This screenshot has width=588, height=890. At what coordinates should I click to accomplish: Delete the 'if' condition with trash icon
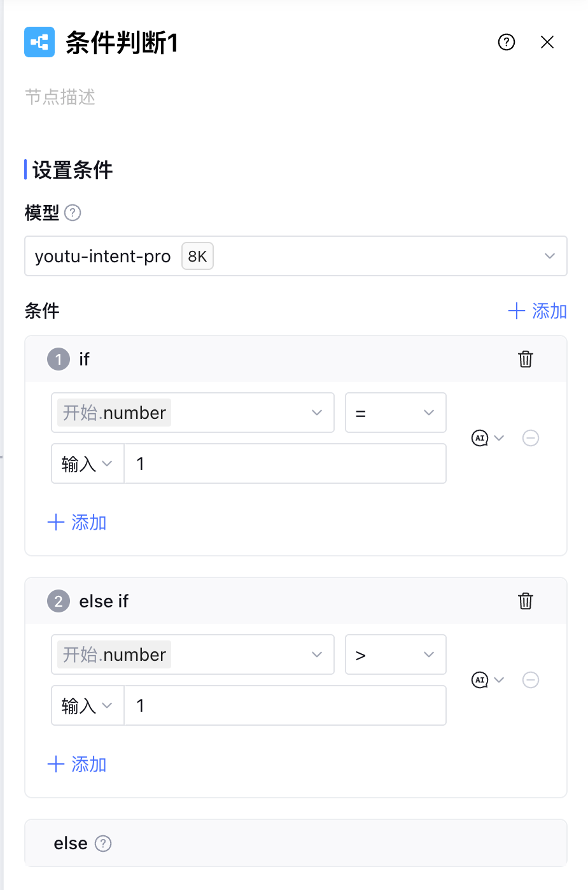526,359
